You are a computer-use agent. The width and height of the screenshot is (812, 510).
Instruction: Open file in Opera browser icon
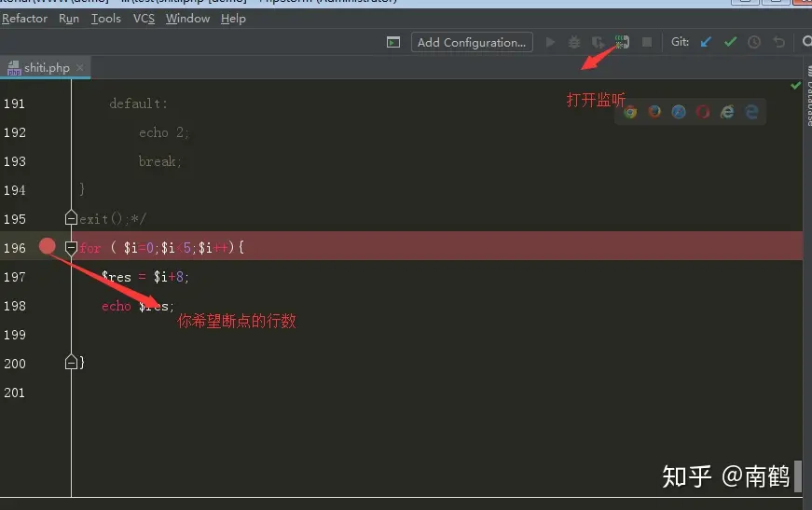703,112
